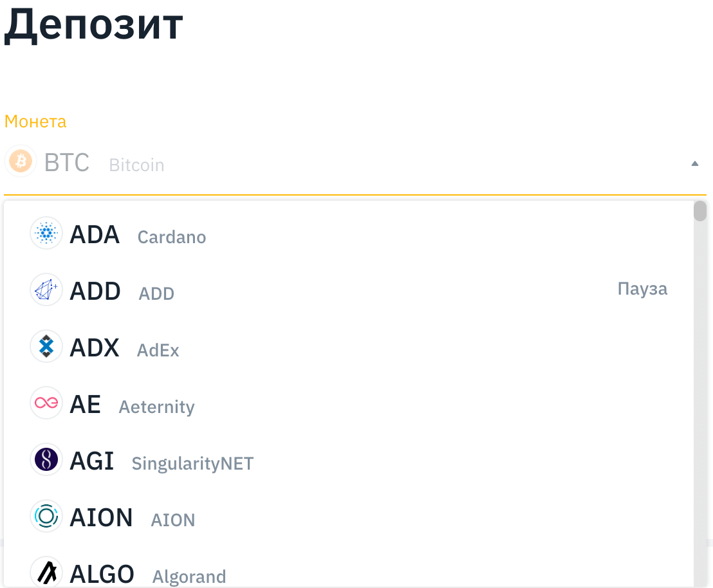The width and height of the screenshot is (713, 588).
Task: Click the ADD coin logo icon
Action: 46,289
